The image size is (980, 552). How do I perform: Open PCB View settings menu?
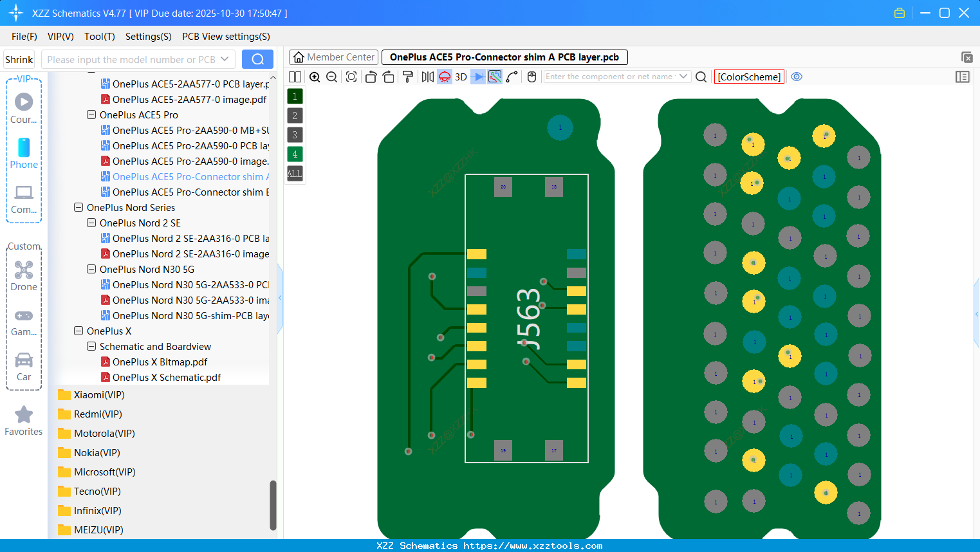[225, 37]
